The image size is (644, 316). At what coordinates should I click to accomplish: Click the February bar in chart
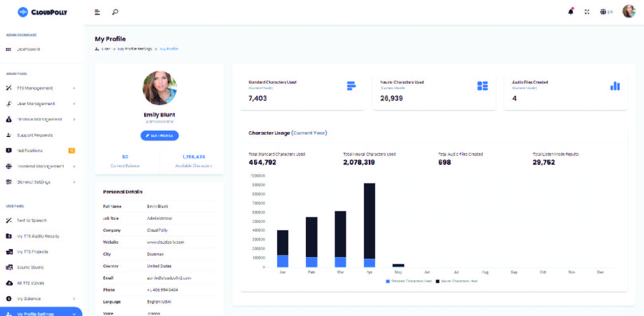coord(311,242)
